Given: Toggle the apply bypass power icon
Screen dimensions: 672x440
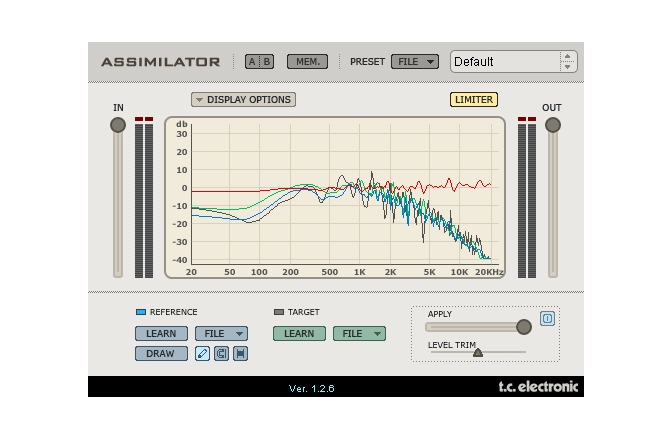Looking at the screenshot, I should point(547,318).
